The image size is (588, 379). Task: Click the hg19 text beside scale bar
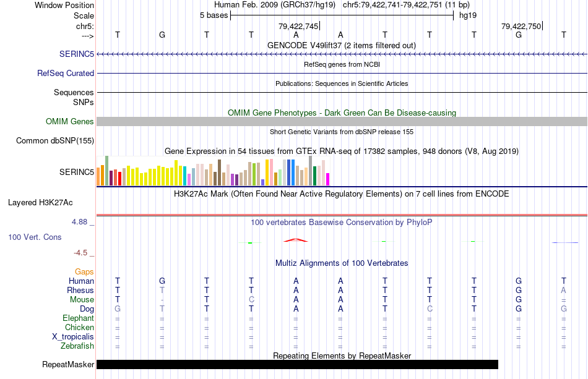(468, 15)
